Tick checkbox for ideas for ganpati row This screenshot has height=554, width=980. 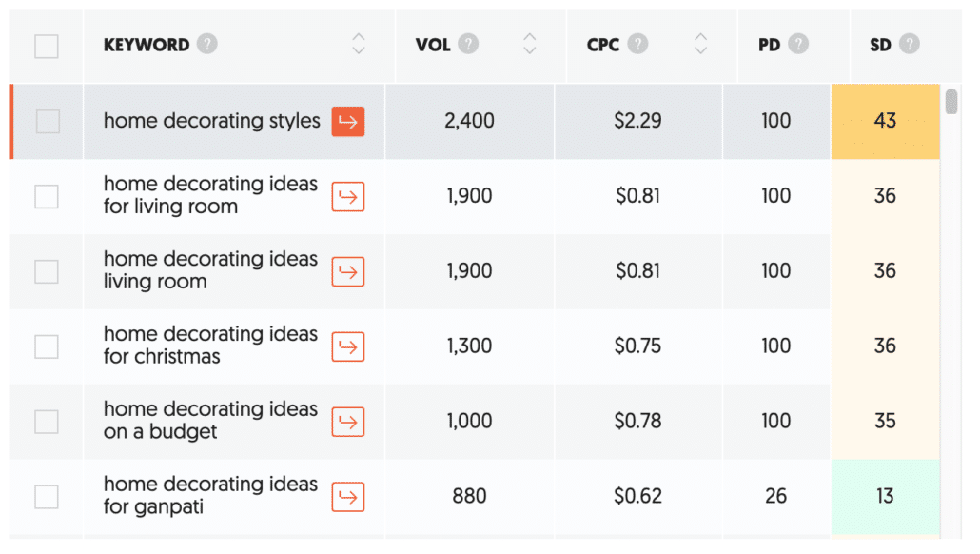[47, 497]
